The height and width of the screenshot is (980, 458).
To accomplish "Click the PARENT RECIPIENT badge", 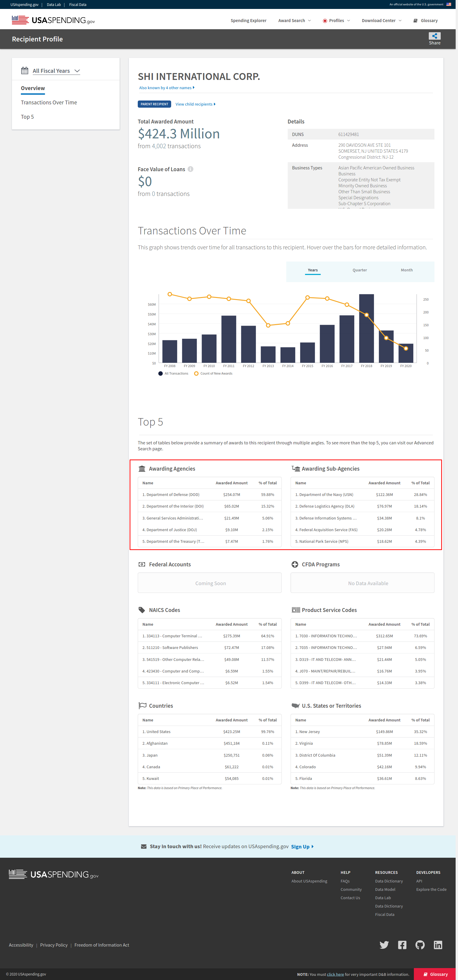I will point(154,104).
